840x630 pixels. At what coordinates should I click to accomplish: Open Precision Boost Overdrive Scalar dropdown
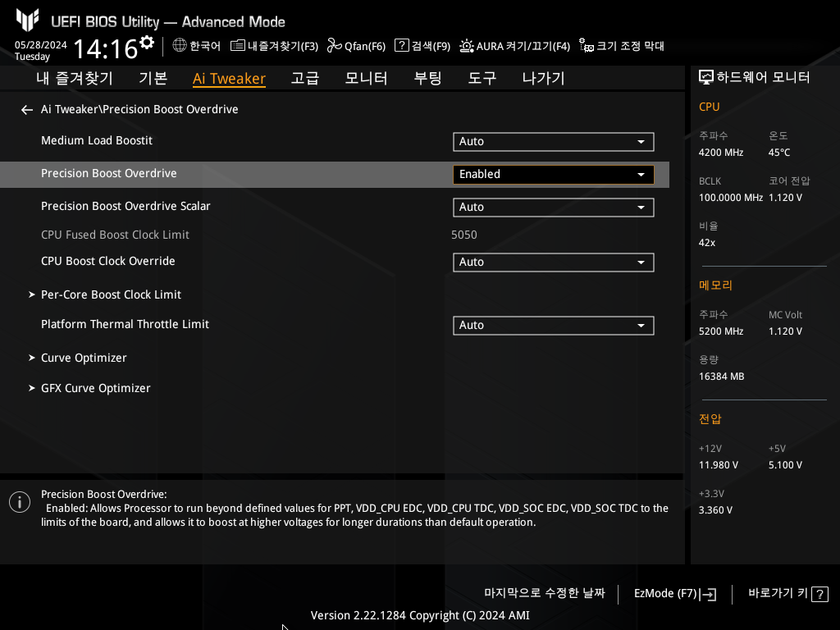pyautogui.click(x=554, y=208)
